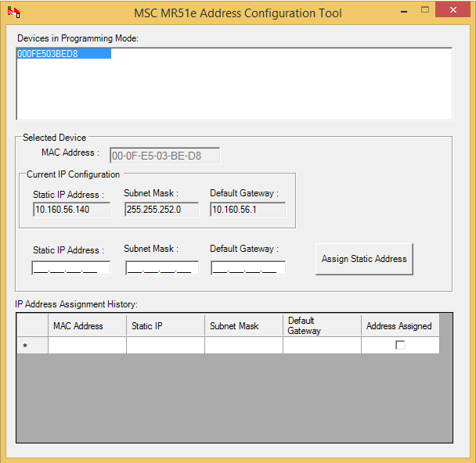Click current Subnet Mask 255.255.252.0 field

point(161,210)
